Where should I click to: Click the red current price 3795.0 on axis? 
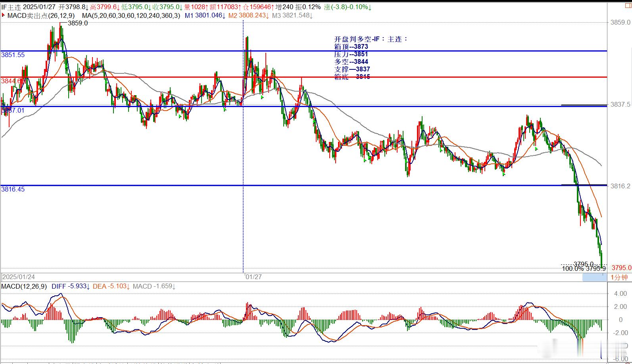pos(621,268)
